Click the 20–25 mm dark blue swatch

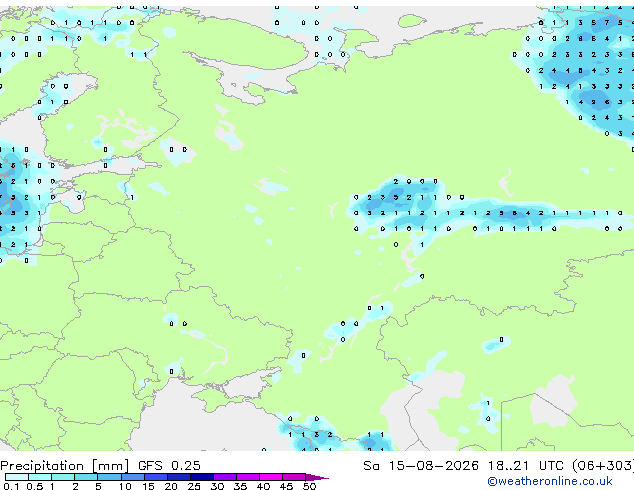point(179,477)
